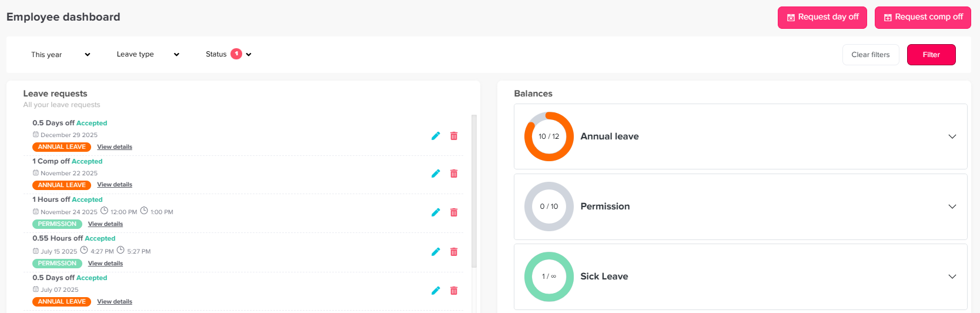Apply filters with the Filter button
This screenshot has width=980, height=313.
pos(931,55)
